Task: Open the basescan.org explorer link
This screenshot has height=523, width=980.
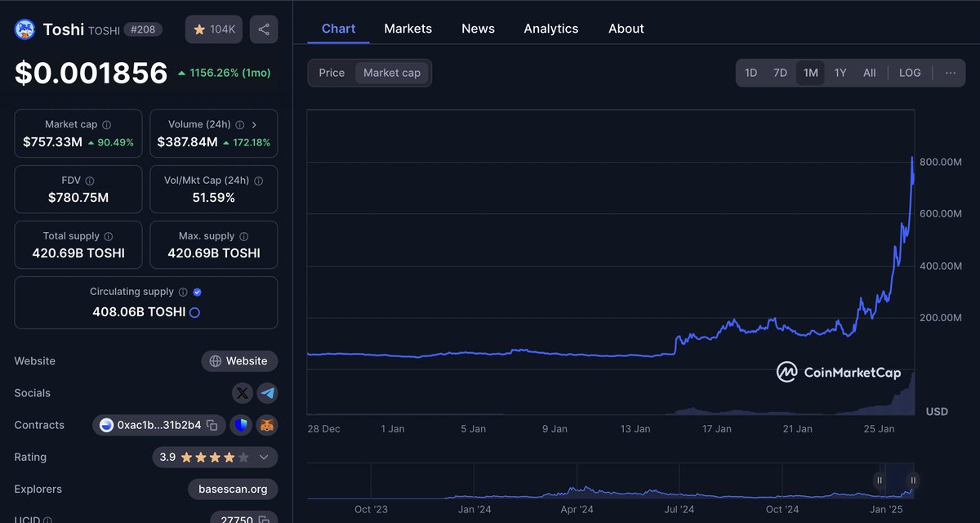Action: click(233, 489)
